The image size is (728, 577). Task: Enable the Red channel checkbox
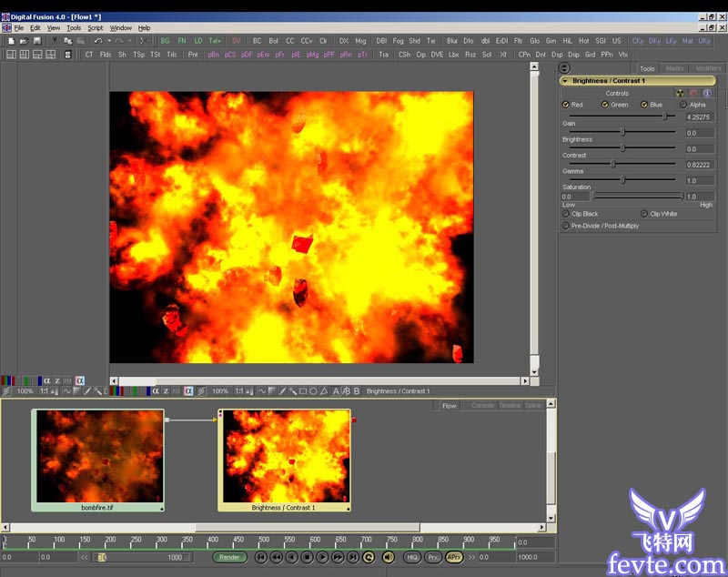tap(565, 105)
